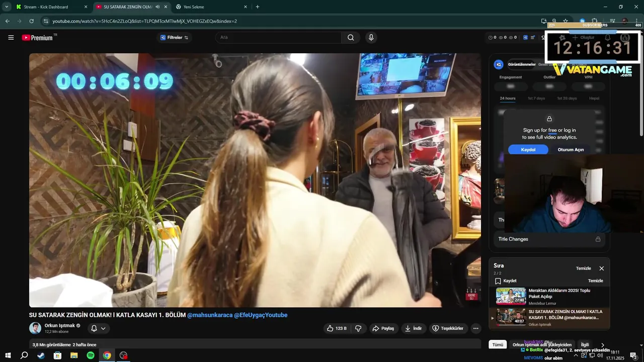Bookmark this page with the star icon

tap(566, 21)
